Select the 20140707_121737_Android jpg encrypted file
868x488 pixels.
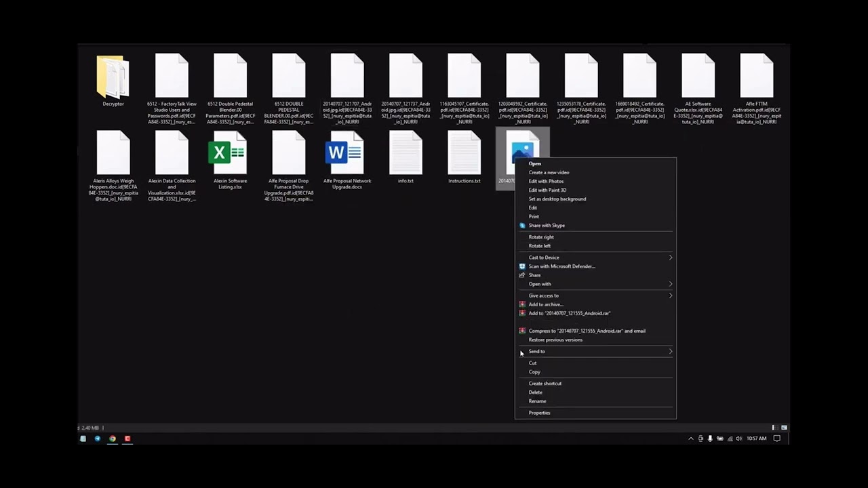pyautogui.click(x=406, y=89)
